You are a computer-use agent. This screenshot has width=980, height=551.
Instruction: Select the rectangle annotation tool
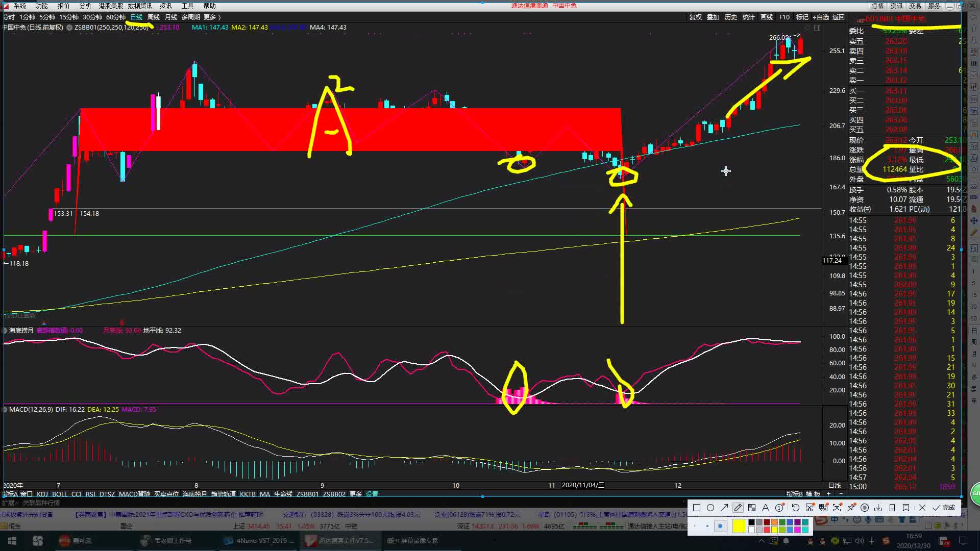click(697, 508)
